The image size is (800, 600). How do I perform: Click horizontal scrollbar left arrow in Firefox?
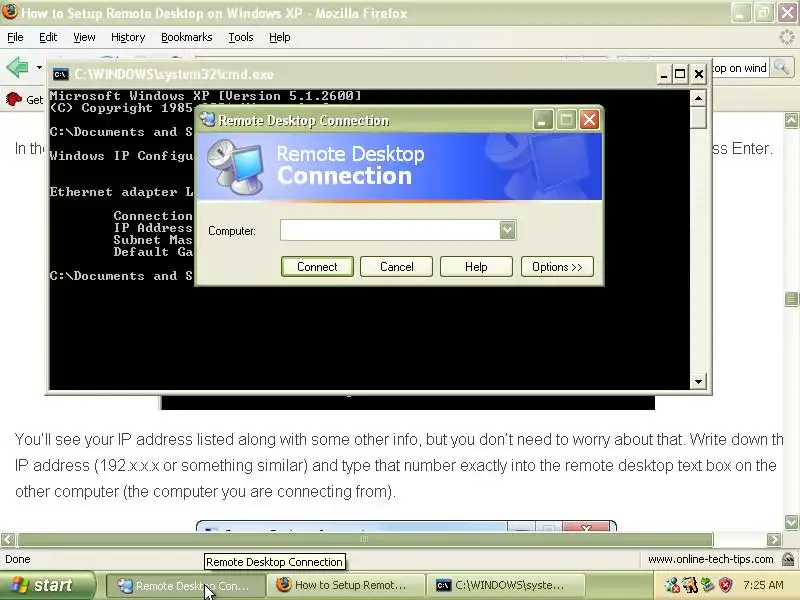coord(8,539)
